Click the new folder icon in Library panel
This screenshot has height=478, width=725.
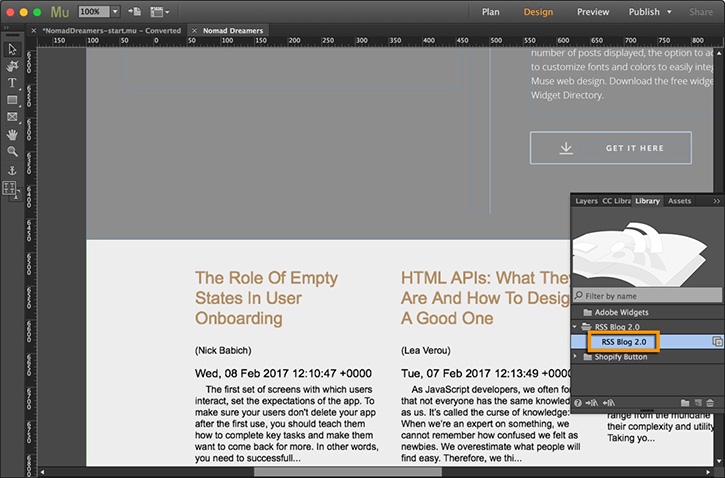685,403
